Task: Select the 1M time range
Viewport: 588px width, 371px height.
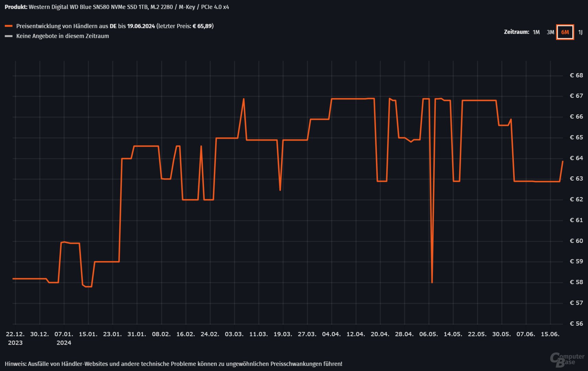Action: pos(536,32)
